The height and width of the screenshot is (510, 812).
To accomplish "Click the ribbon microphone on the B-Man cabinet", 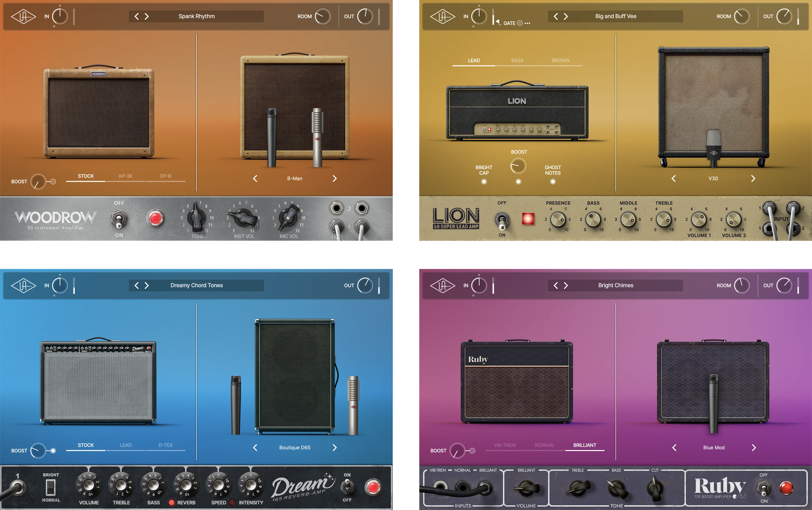I will [317, 137].
